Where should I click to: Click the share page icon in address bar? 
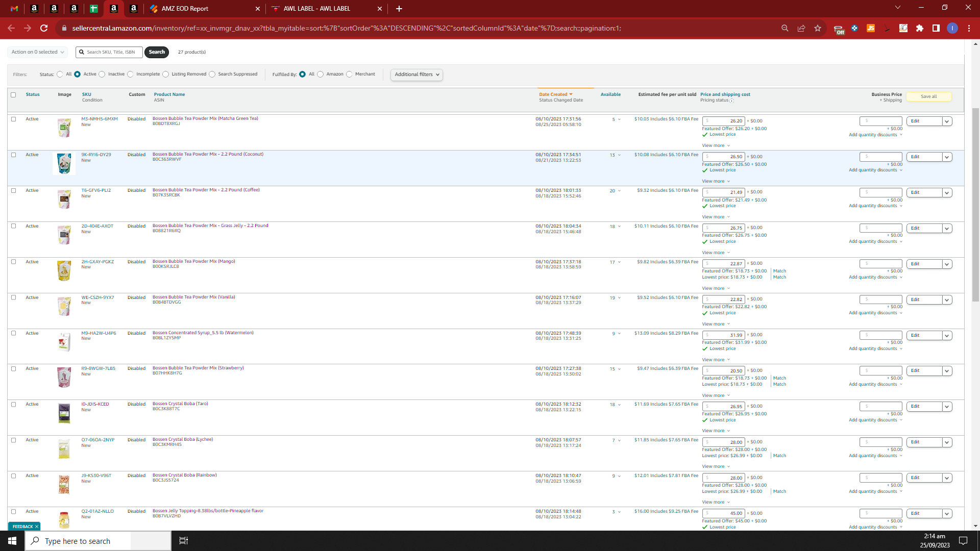point(801,28)
